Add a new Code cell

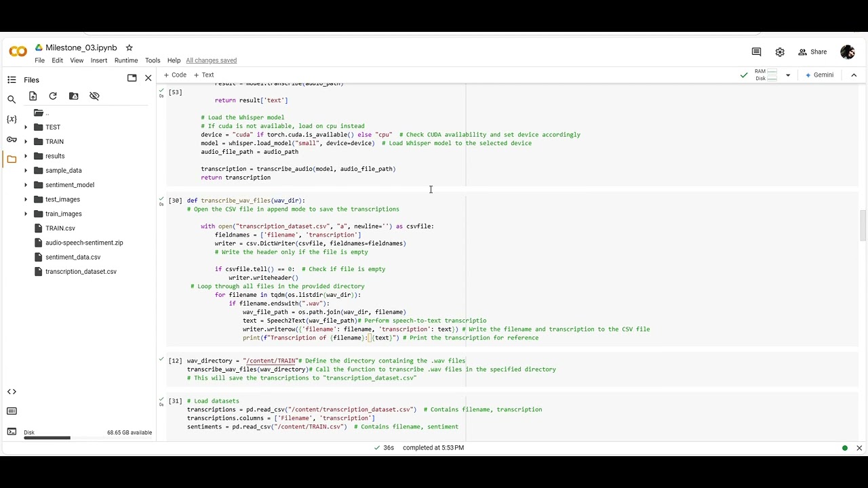tap(175, 75)
